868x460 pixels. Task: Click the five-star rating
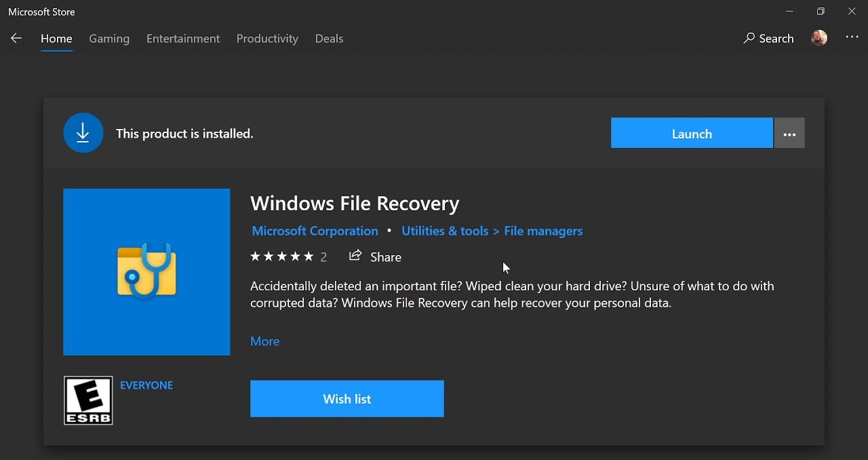click(x=282, y=256)
